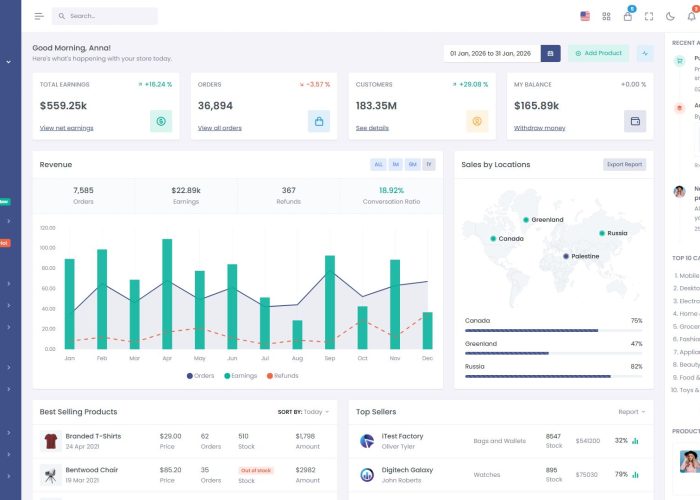This screenshot has height=500, width=700.
Task: Click the dollar icon in Total Earnings card
Action: point(161,121)
